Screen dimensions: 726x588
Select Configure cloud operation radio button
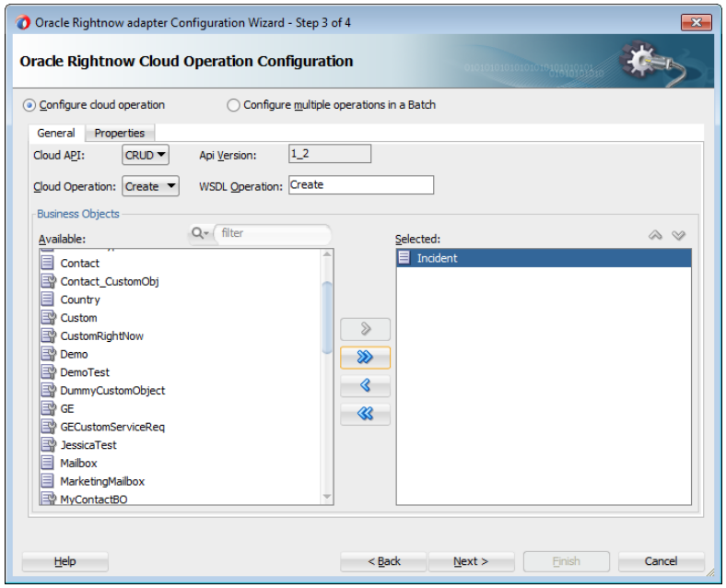click(30, 105)
